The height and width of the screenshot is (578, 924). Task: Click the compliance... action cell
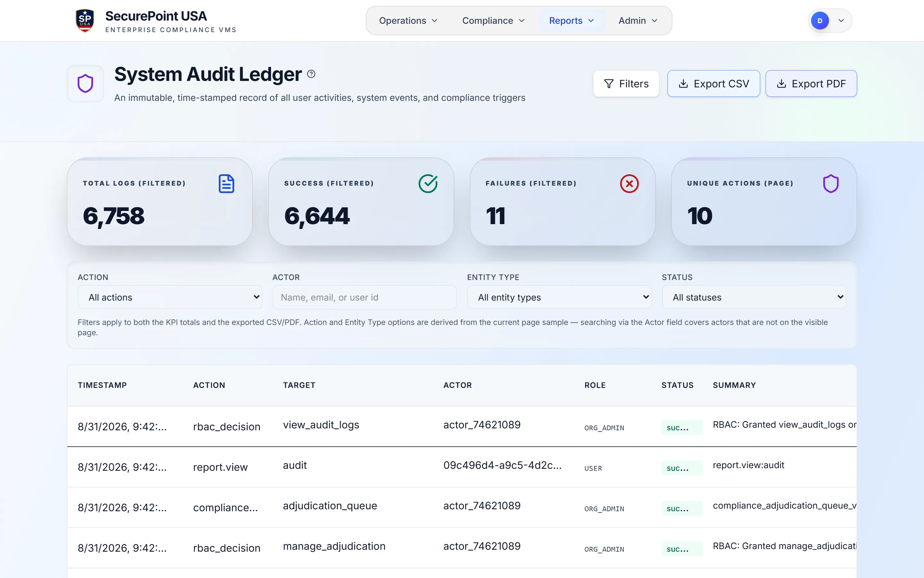(x=225, y=508)
